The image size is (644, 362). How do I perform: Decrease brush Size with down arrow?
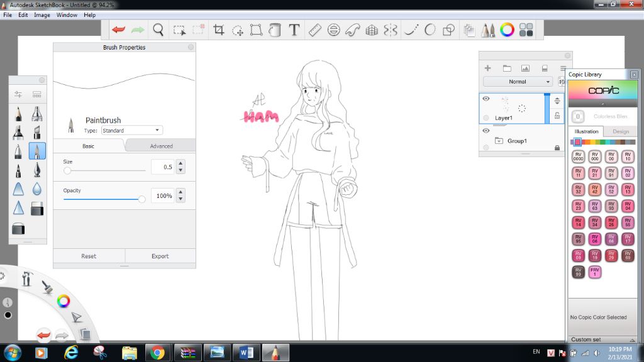(x=180, y=170)
